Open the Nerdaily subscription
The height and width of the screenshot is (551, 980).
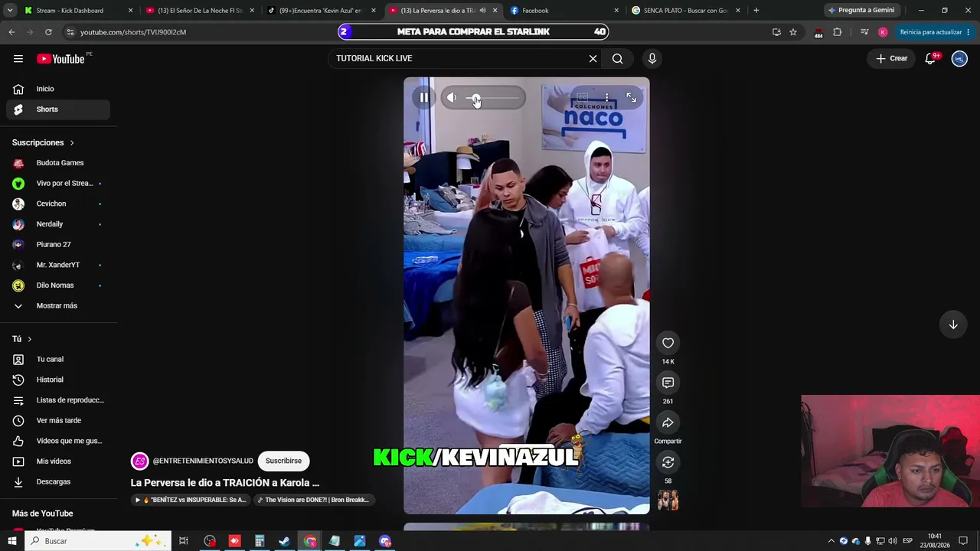click(58, 224)
